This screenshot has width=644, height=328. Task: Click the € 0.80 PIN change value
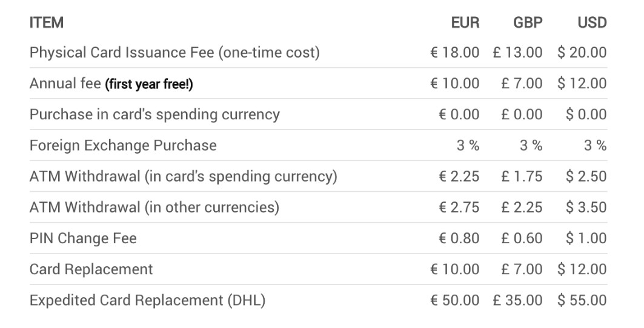point(459,238)
